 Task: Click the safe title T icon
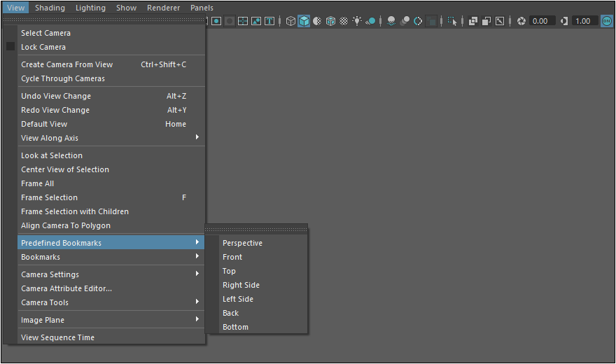269,21
